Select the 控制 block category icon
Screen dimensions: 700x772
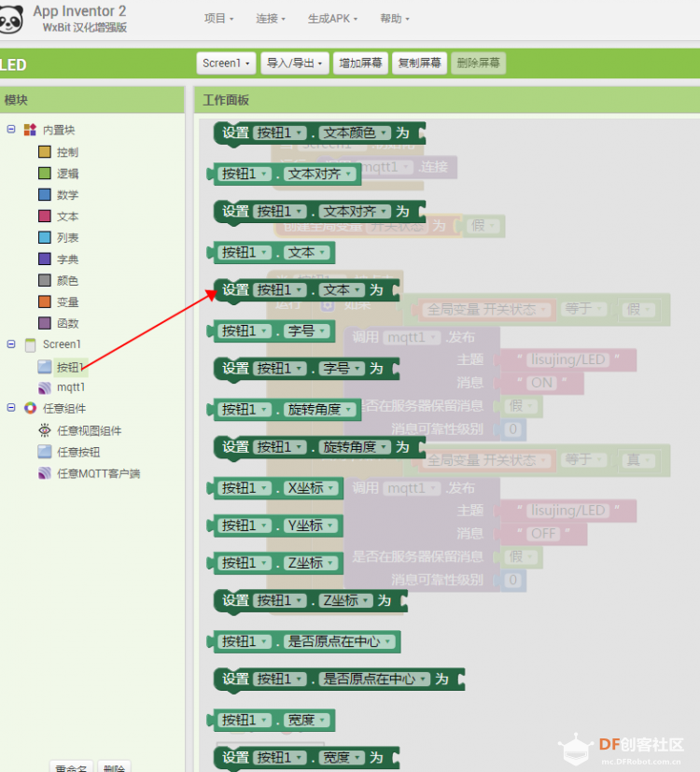(x=45, y=151)
